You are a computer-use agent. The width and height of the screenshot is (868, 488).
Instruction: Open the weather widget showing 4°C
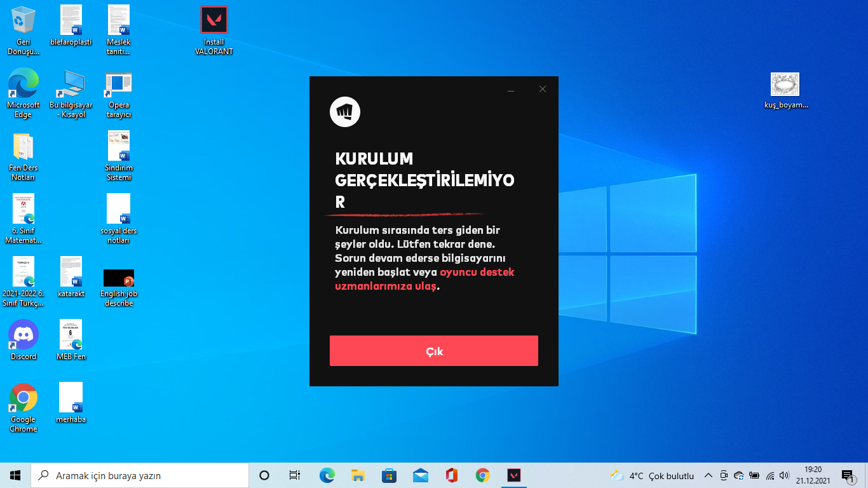(x=652, y=475)
